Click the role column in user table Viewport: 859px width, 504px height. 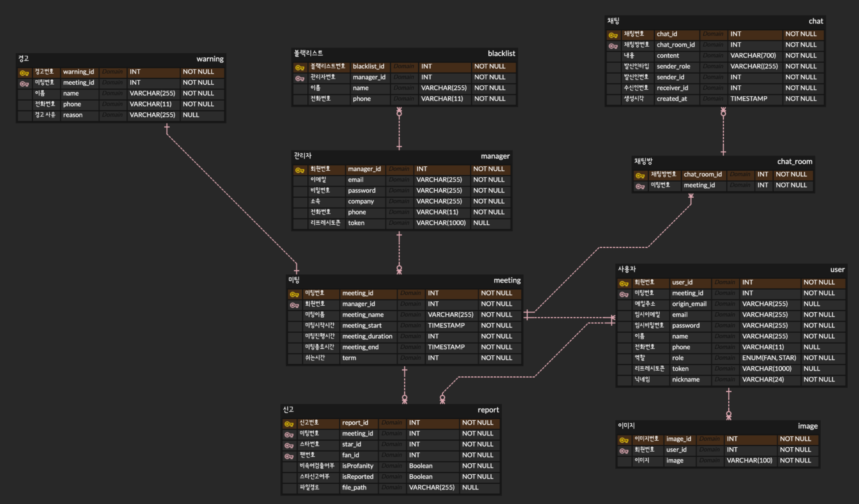pos(678,358)
